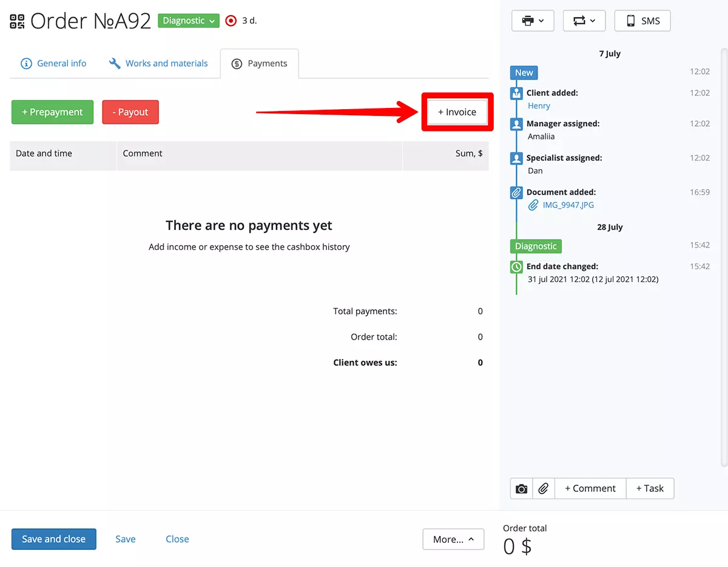Click the Date and time column header
The width and height of the screenshot is (728, 567).
point(63,156)
